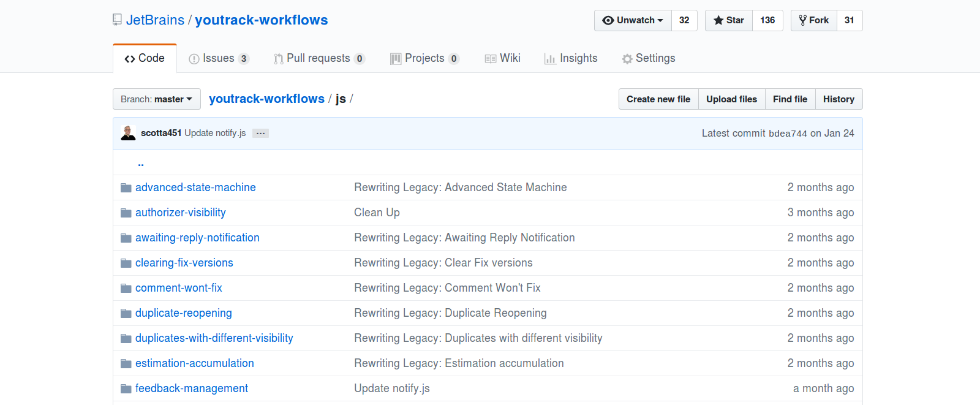The height and width of the screenshot is (405, 980).
Task: Click the folder icon for duplicates-with-different-visibility
Action: pos(126,338)
